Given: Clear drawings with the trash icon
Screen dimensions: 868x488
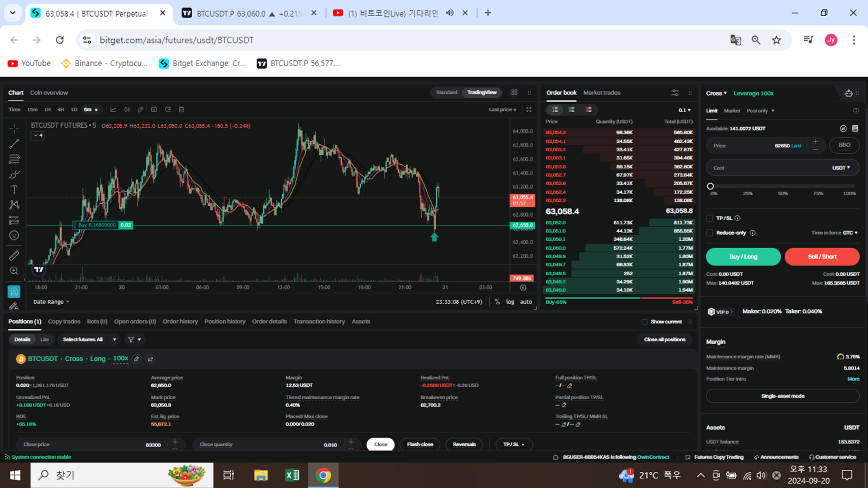Looking at the screenshot, I should click(x=181, y=109).
